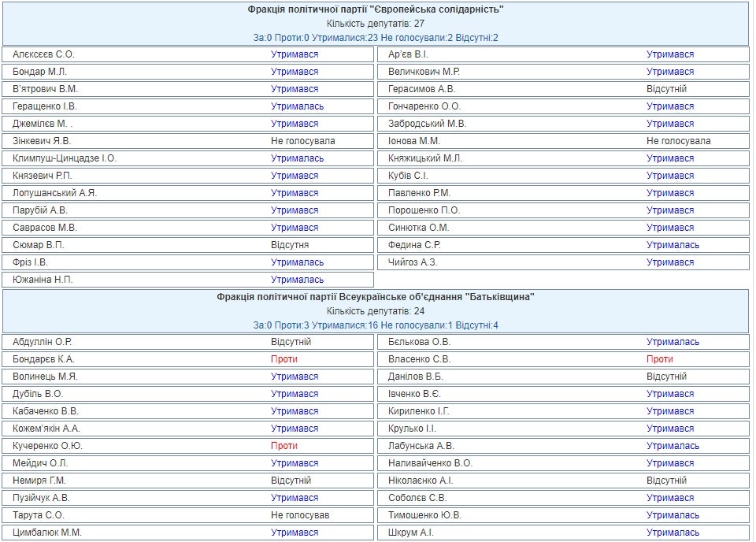Image resolution: width=756 pixels, height=542 pixels.
Task: Click "Кількість депутатів: 24" count text
Action: pos(376,311)
